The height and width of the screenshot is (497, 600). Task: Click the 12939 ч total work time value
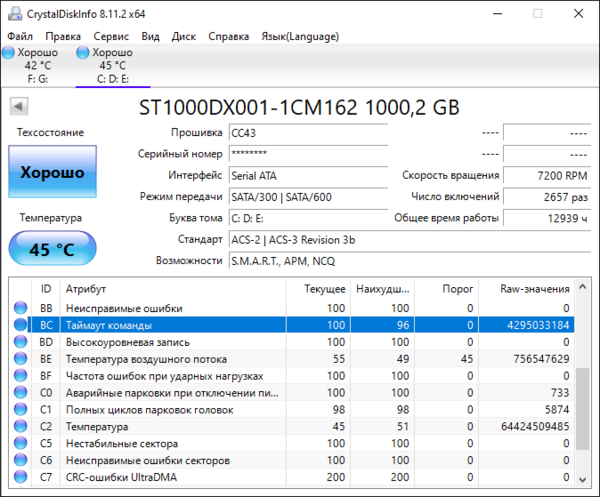pyautogui.click(x=547, y=218)
